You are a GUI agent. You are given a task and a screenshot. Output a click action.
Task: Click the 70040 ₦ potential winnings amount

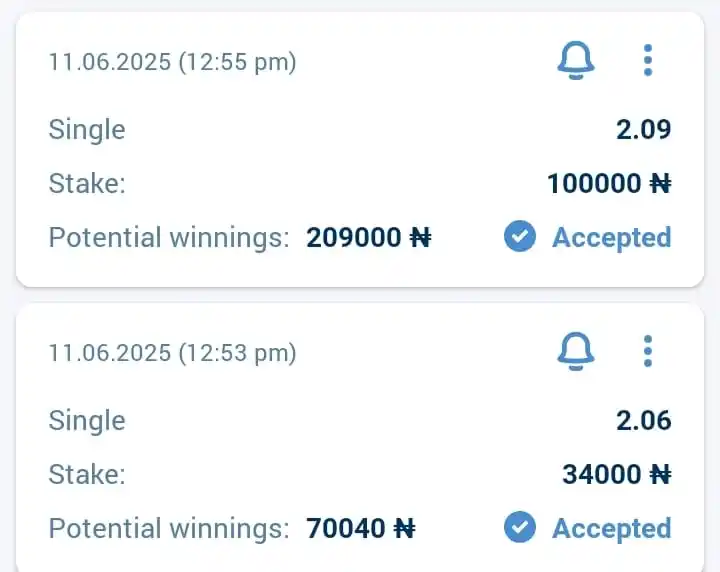coord(361,528)
